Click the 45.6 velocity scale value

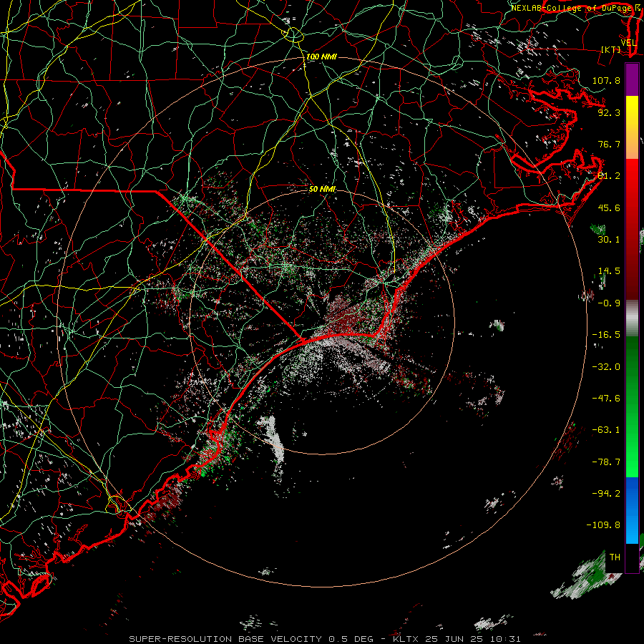point(609,208)
